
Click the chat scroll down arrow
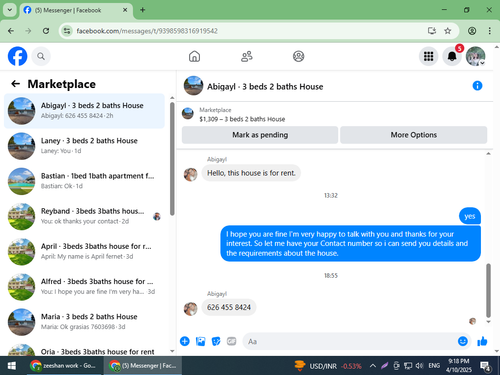[488, 322]
